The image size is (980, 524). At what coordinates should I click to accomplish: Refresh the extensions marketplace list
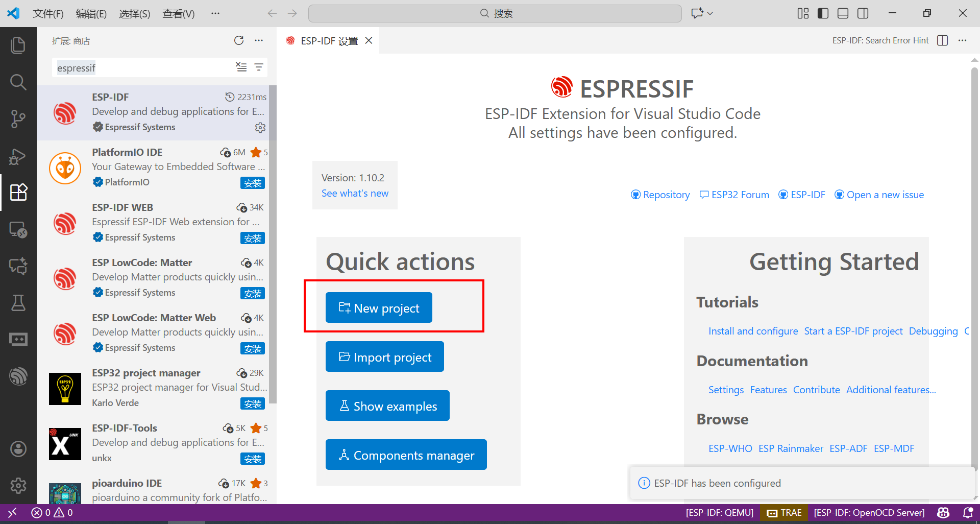tap(239, 40)
